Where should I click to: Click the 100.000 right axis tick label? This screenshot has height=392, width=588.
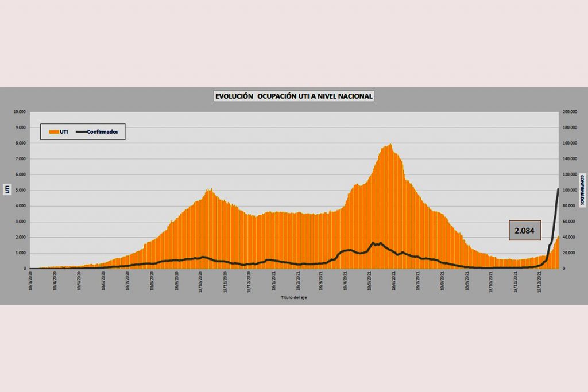[570, 191]
